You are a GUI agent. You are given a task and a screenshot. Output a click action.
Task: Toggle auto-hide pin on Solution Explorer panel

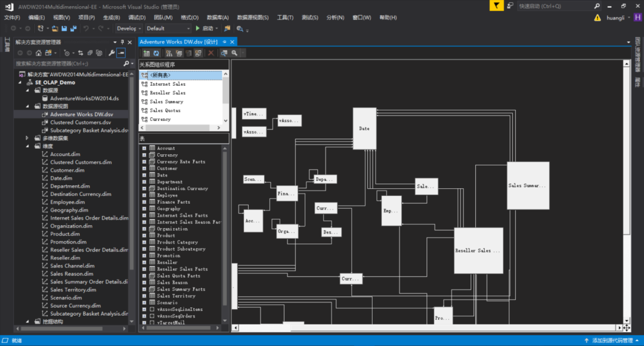(x=122, y=42)
